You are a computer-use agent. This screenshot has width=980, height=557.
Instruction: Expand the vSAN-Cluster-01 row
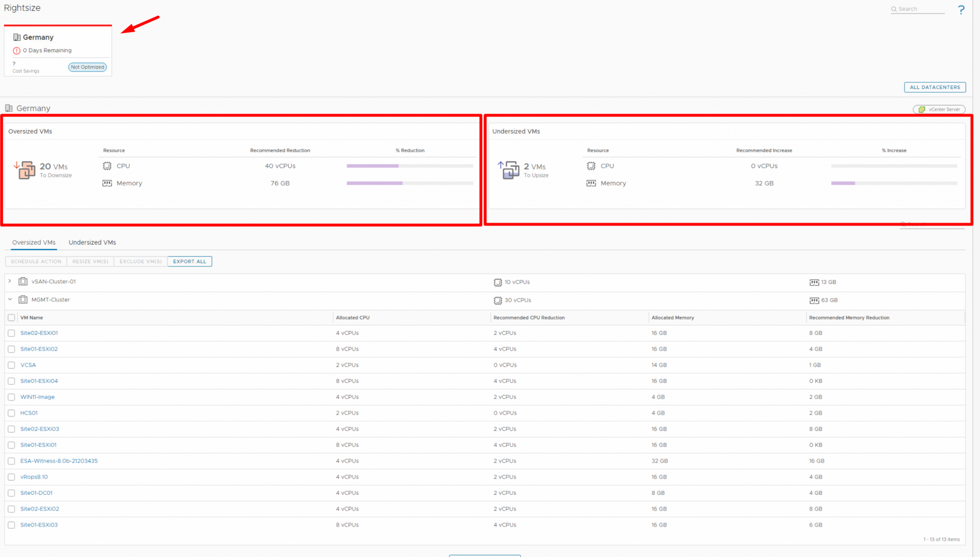pos(10,281)
